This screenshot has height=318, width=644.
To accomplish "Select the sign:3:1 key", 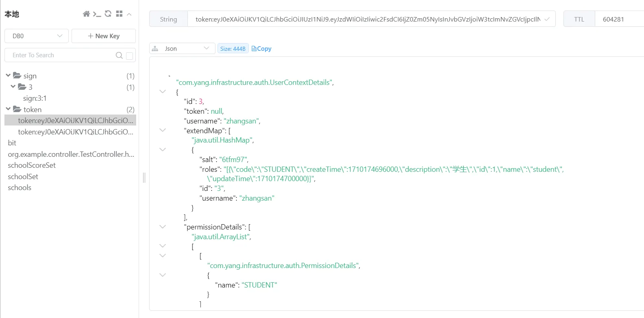I will tap(35, 98).
